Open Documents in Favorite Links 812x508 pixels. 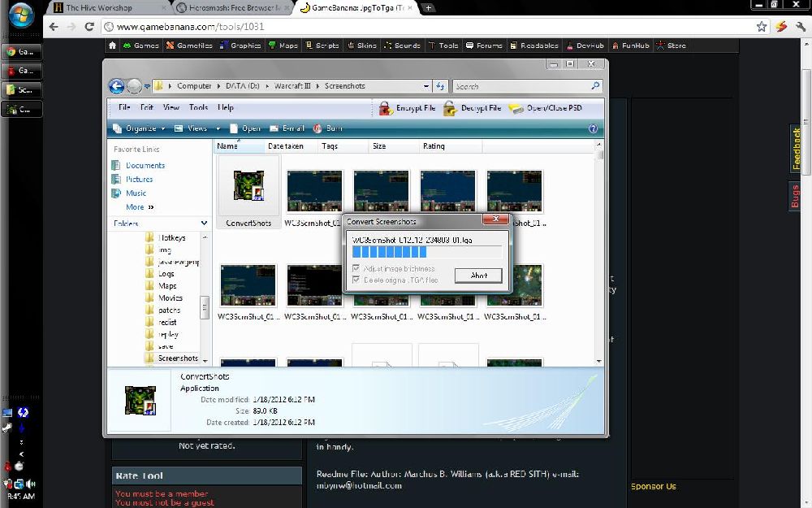tap(145, 165)
